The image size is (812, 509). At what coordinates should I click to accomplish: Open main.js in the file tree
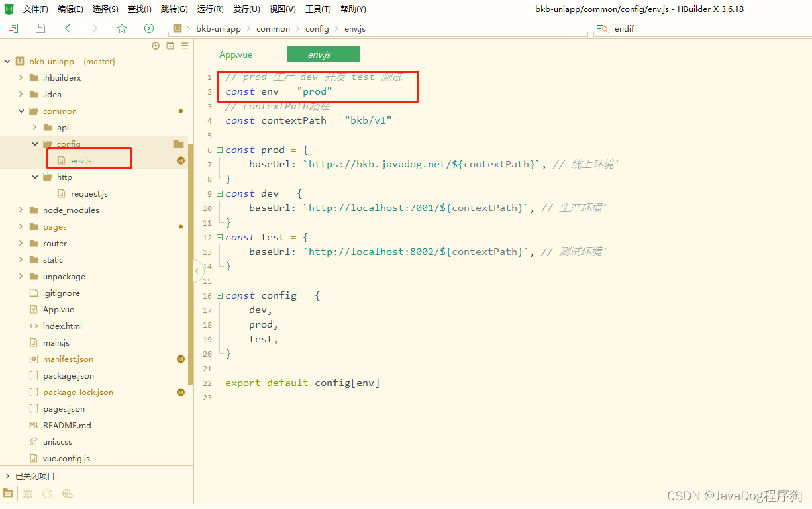click(x=56, y=342)
